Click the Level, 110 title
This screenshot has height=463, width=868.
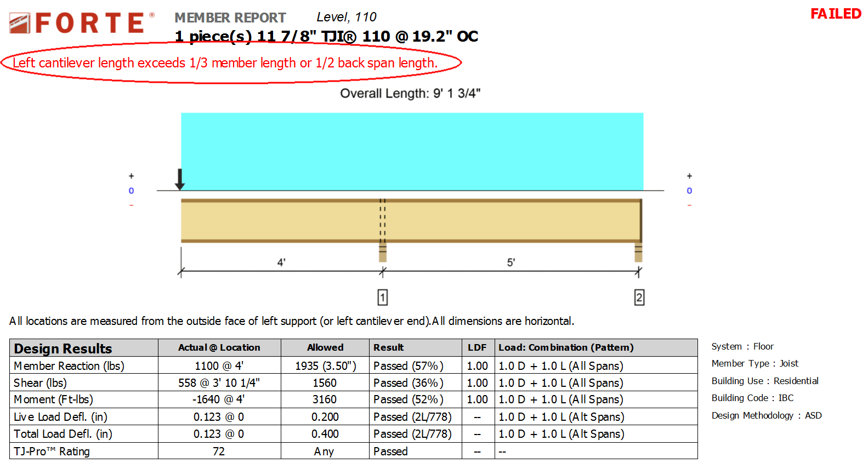pos(347,17)
